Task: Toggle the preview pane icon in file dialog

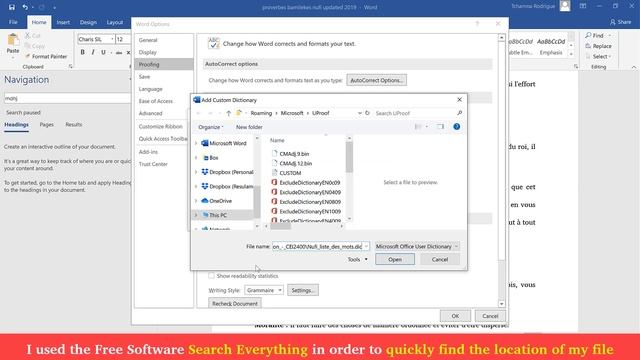Action: 440,127
